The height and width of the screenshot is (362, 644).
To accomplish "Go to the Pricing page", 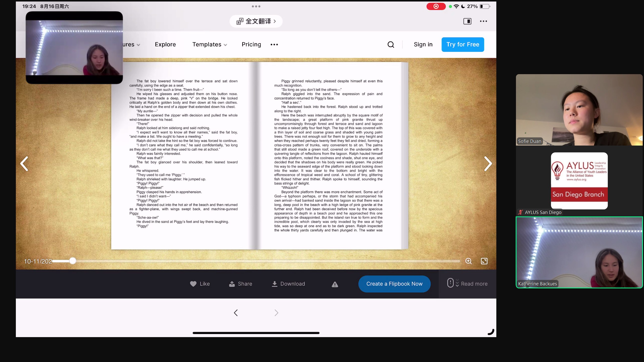I will pos(251,44).
